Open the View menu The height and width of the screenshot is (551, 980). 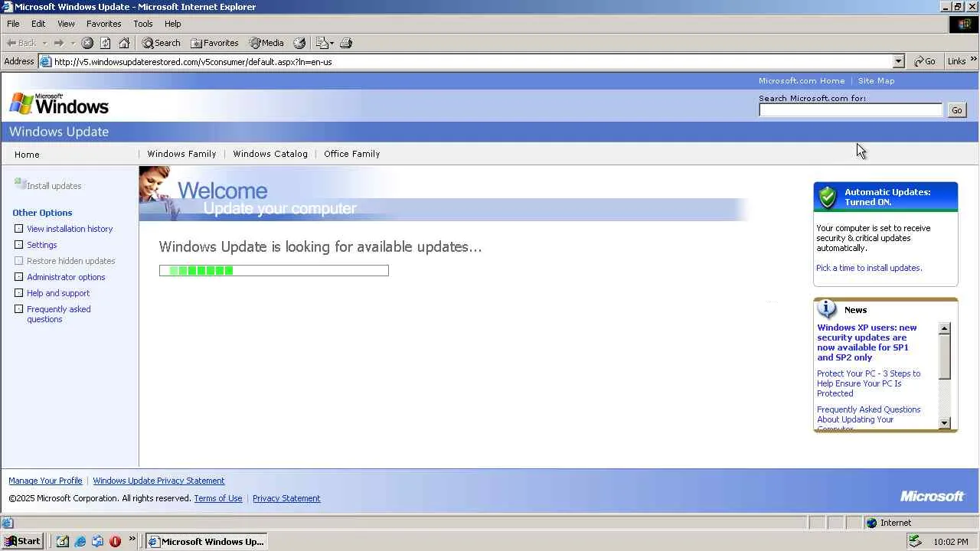pyautogui.click(x=66, y=24)
